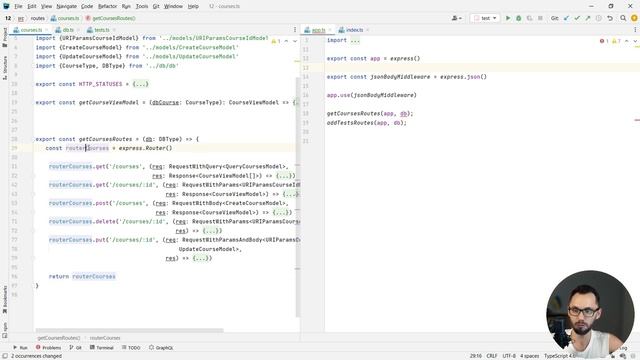Close the courses.ts editor tab
This screenshot has height=360, width=640.
pos(46,30)
